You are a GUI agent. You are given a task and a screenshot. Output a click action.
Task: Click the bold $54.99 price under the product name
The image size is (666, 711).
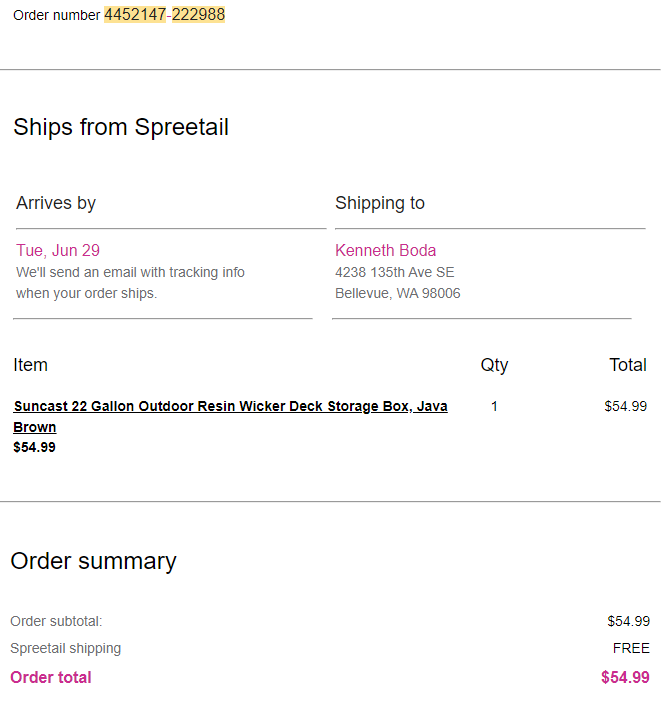(x=34, y=447)
